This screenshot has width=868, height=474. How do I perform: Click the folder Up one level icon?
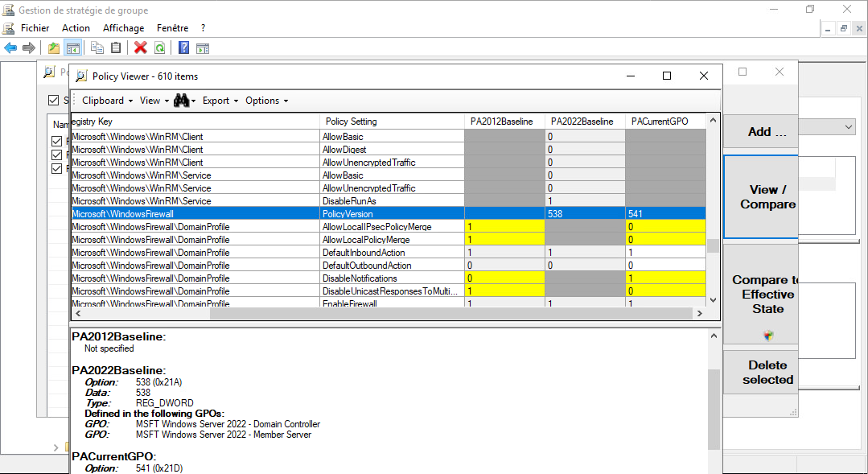[x=54, y=48]
